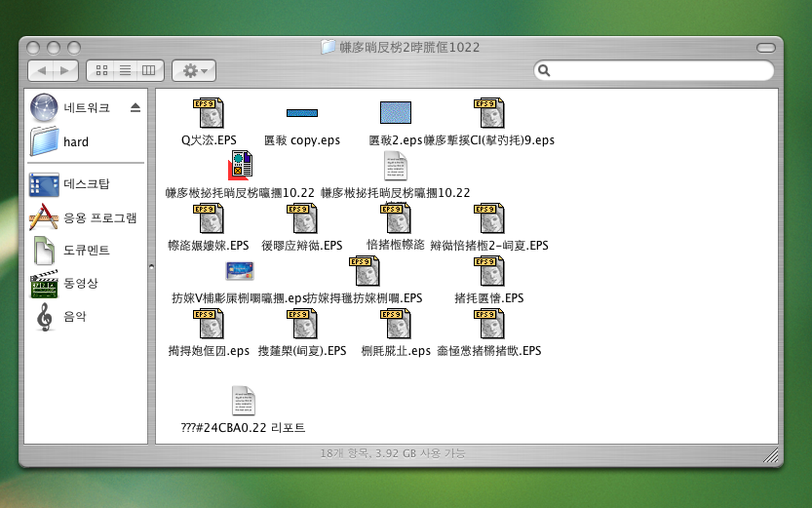
Task: Click the forward navigation arrow
Action: click(x=66, y=70)
